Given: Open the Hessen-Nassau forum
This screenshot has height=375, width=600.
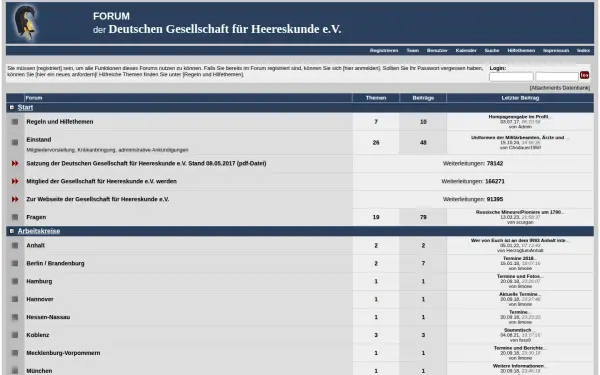Looking at the screenshot, I should (x=48, y=317).
